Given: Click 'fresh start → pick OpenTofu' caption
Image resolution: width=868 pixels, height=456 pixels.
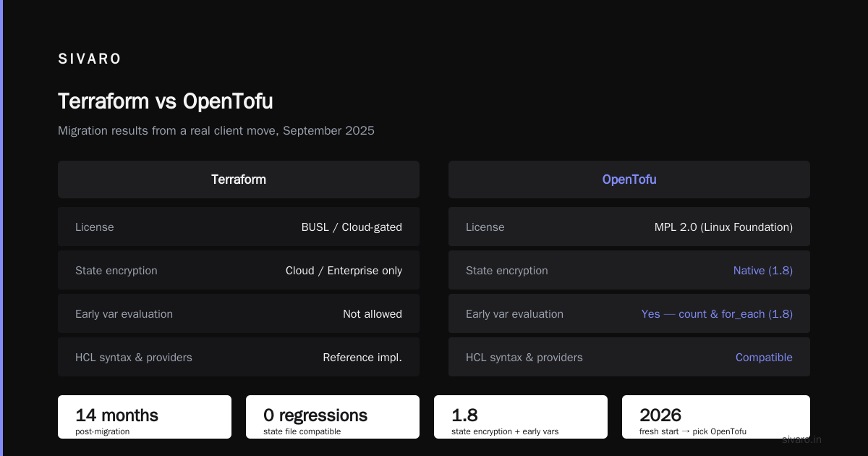Looking at the screenshot, I should coord(693,431).
